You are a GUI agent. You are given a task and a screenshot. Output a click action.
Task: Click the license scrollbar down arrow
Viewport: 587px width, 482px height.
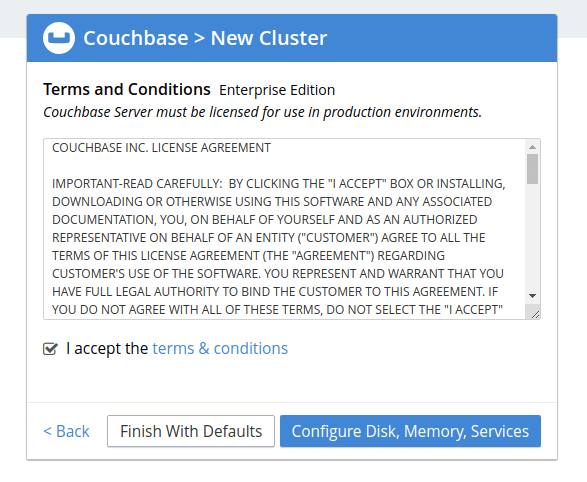pos(532,296)
